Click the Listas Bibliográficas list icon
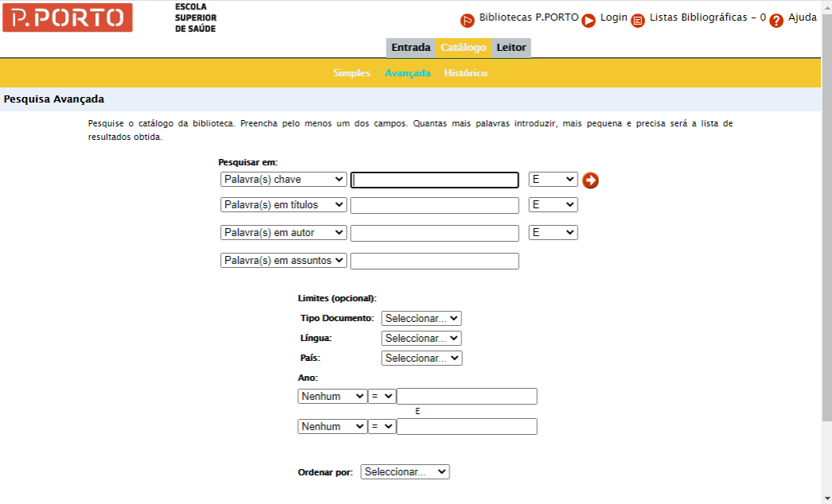This screenshot has width=832, height=504. pos(638,21)
